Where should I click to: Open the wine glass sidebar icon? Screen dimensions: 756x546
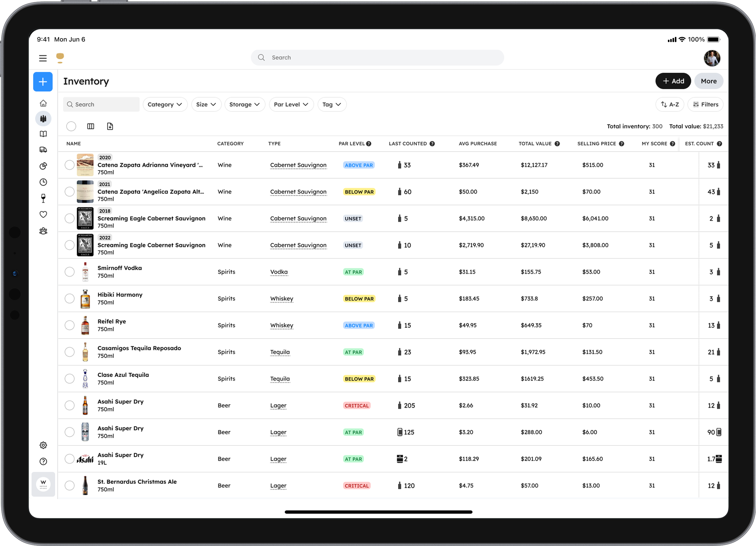pyautogui.click(x=43, y=198)
